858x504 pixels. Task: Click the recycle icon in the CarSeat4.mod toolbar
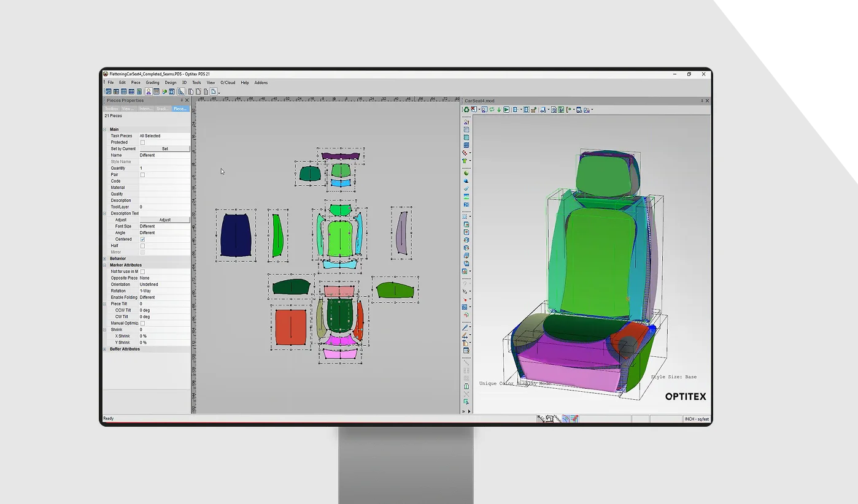click(x=466, y=110)
